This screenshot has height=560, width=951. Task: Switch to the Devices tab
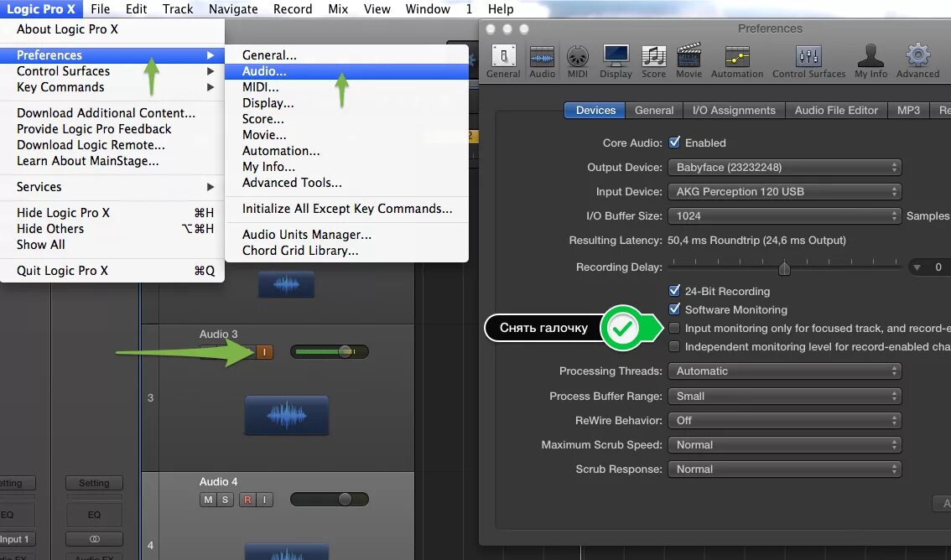click(x=595, y=111)
